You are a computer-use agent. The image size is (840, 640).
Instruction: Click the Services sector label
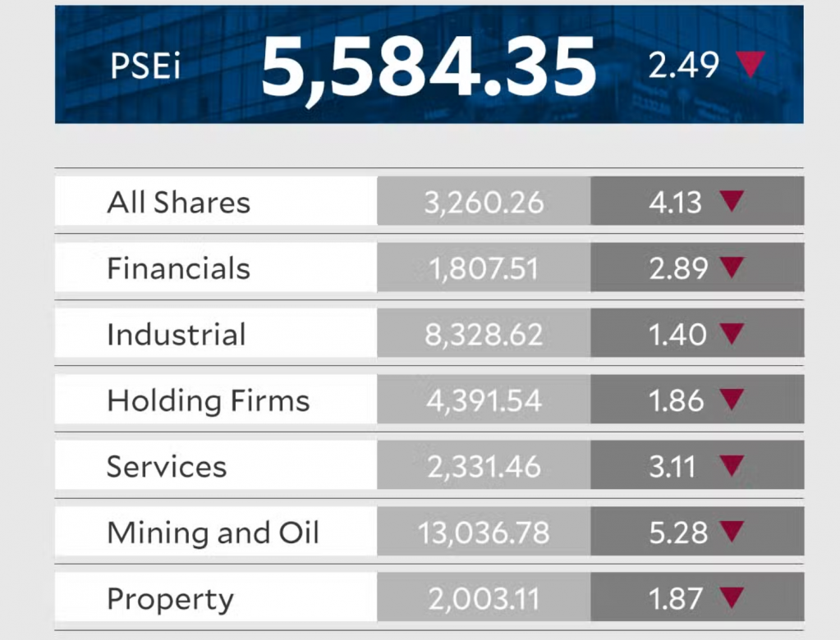point(166,467)
